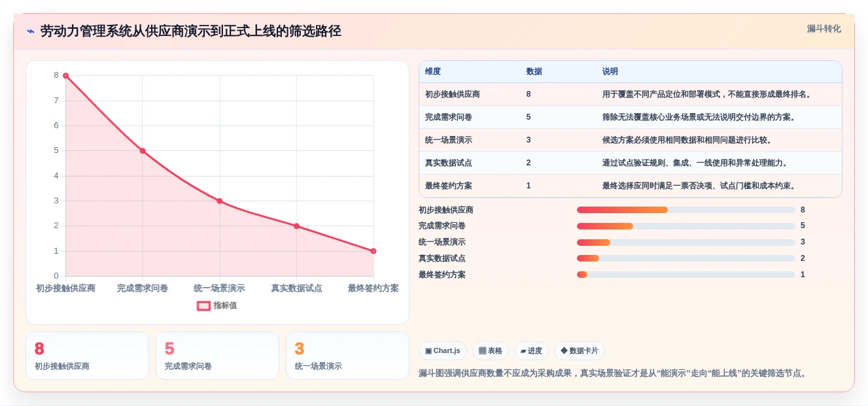Click the chart point for 真实数据试点
The width and height of the screenshot is (868, 406).
coord(296,226)
